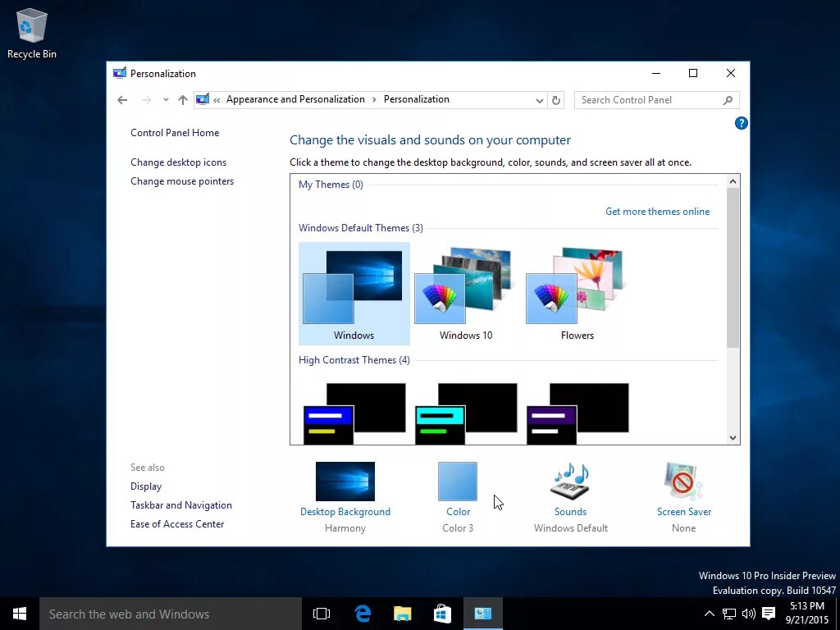Select the Windows 10 theme thumbnail

pos(466,292)
